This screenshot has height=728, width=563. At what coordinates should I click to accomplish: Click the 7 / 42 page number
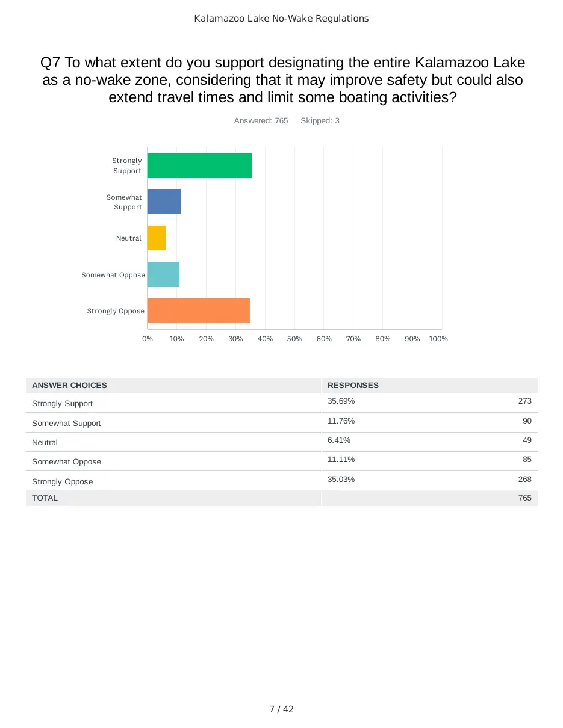tap(281, 709)
